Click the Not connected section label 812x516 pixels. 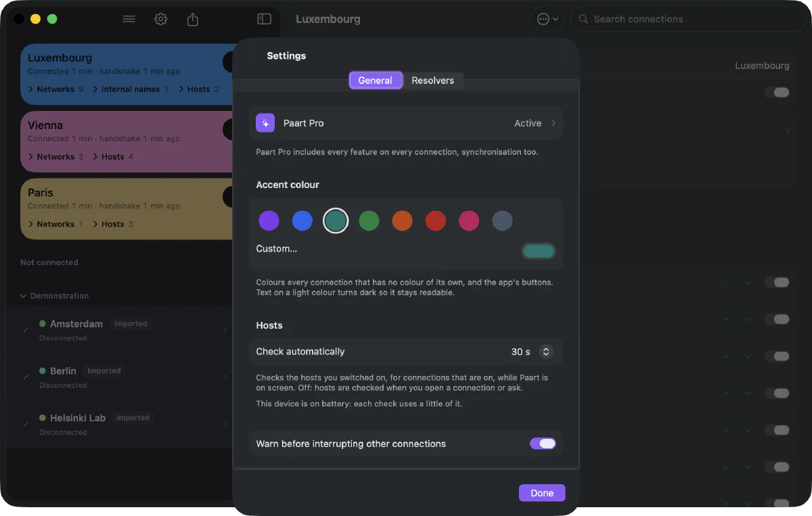pos(49,262)
